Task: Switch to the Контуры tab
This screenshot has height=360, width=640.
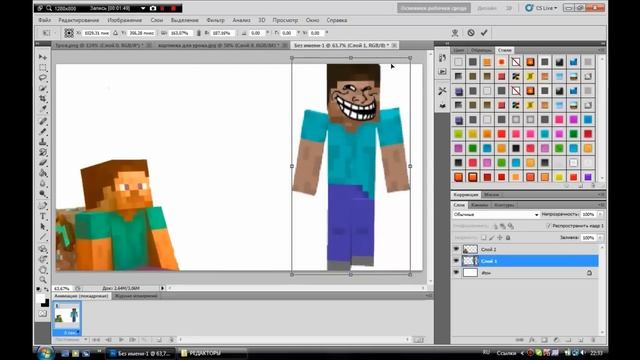Action: pyautogui.click(x=504, y=205)
